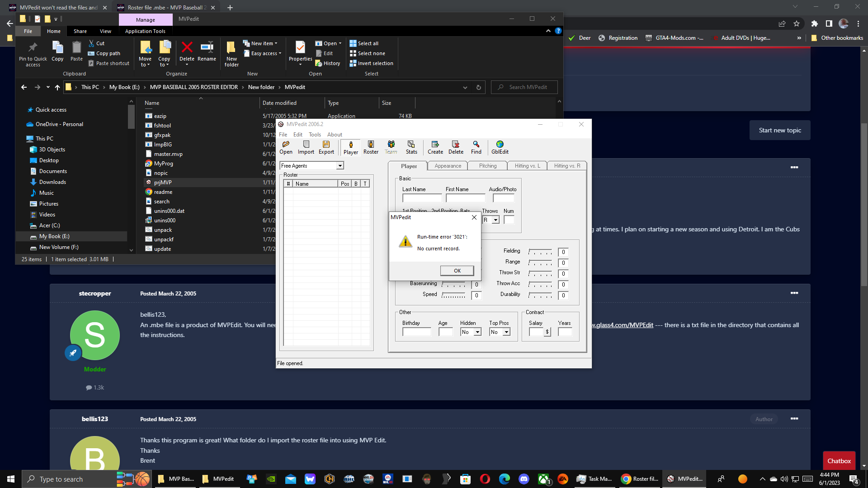Expand address bar history dropdown in Explorer
This screenshot has height=488, width=868.
[465, 87]
